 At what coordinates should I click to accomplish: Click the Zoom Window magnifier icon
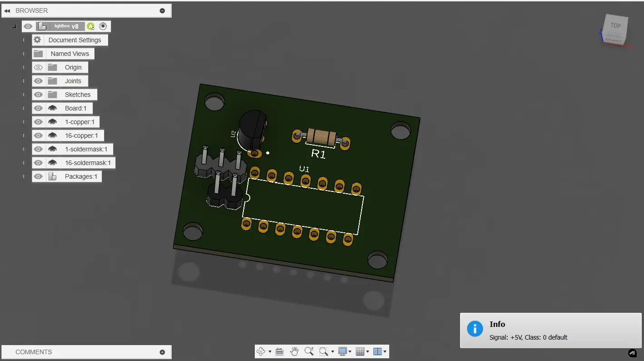click(x=323, y=351)
